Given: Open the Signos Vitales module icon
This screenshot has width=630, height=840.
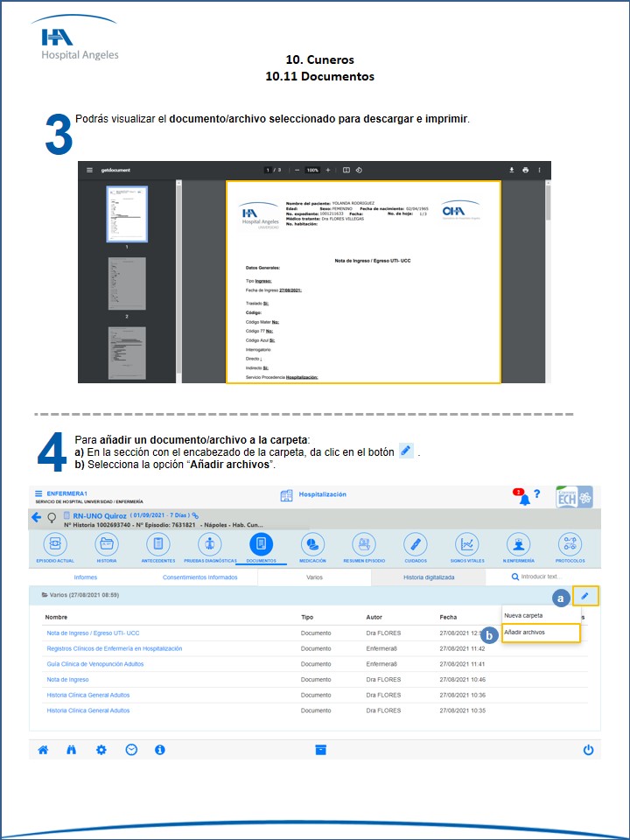Looking at the screenshot, I should pyautogui.click(x=468, y=544).
